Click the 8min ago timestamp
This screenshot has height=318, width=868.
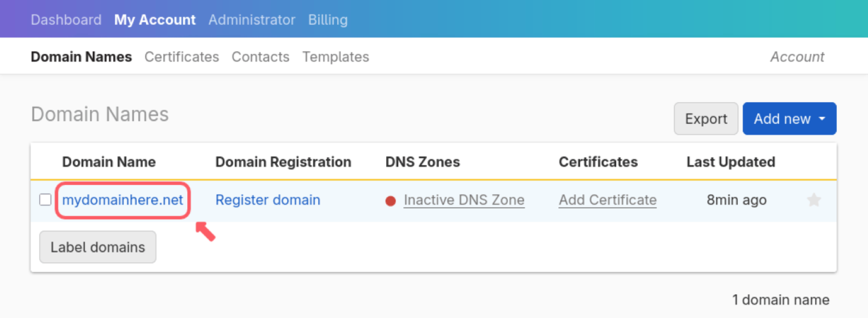[x=736, y=200]
